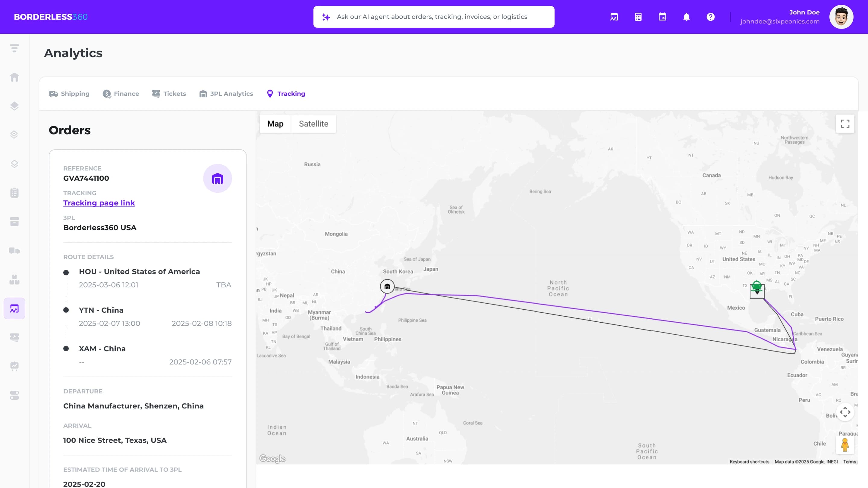The width and height of the screenshot is (868, 488).
Task: Switch to the Shipping tab
Action: [x=69, y=94]
